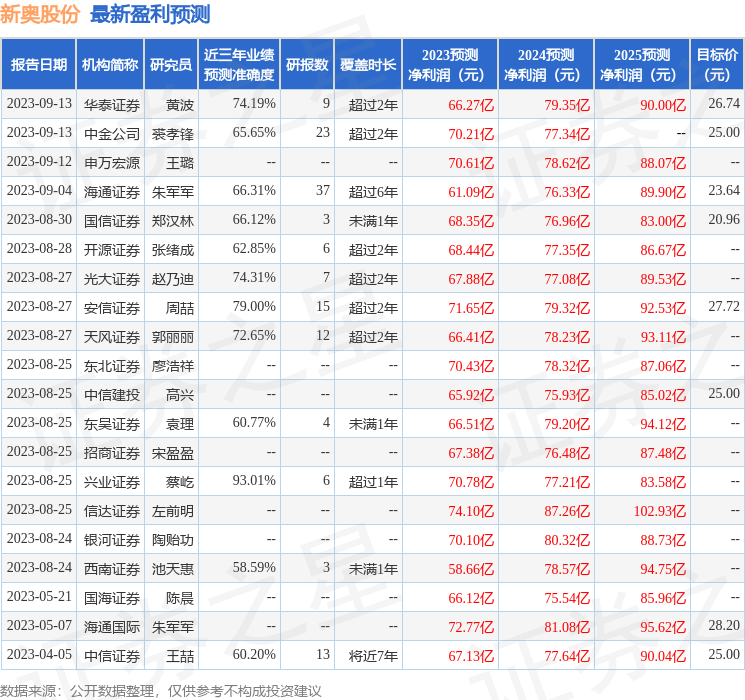Click target price 23.64
Image resolution: width=745 pixels, height=700 pixels.
[724, 190]
